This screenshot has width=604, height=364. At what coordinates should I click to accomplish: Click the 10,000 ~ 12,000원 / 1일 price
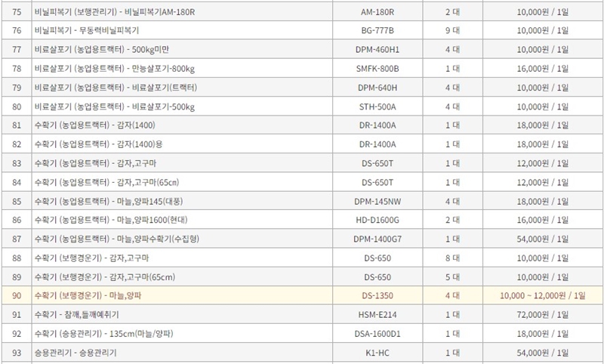click(538, 296)
